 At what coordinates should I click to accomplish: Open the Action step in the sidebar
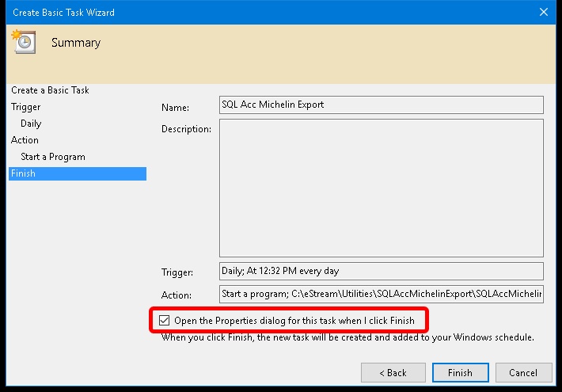pyautogui.click(x=25, y=140)
